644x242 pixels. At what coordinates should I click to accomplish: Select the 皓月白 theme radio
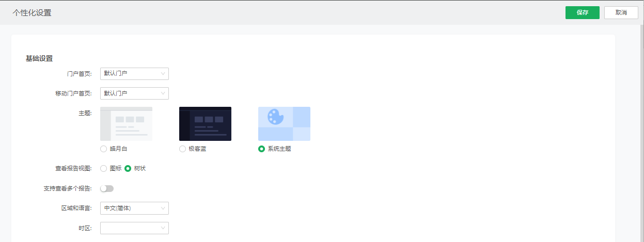pos(103,149)
